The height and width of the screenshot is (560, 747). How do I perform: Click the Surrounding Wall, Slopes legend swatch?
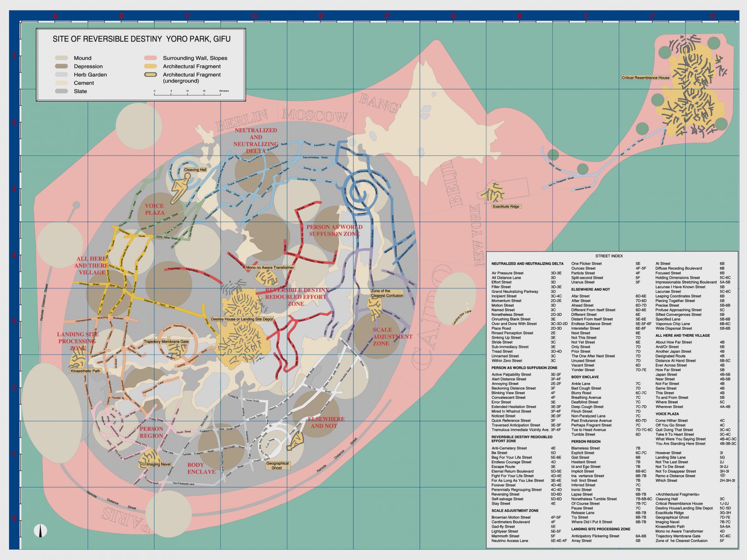click(x=150, y=58)
